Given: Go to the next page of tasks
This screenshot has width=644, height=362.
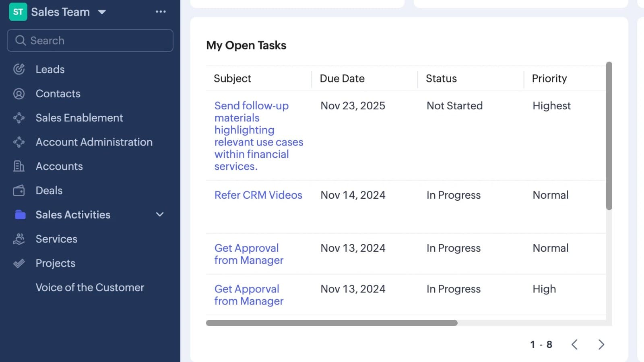Looking at the screenshot, I should tap(601, 344).
